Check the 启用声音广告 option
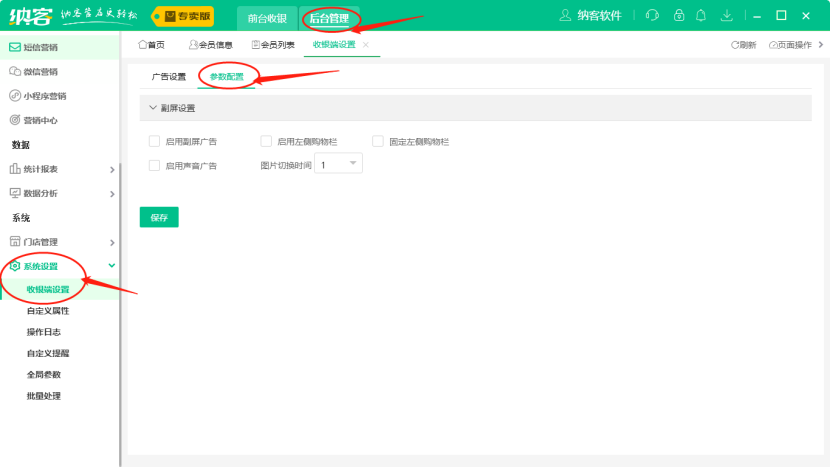Screen dimensions: 830x467 (154, 166)
